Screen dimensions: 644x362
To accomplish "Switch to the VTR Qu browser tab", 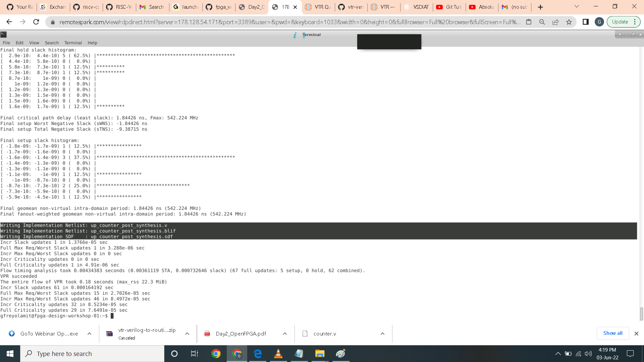I will pos(318,7).
